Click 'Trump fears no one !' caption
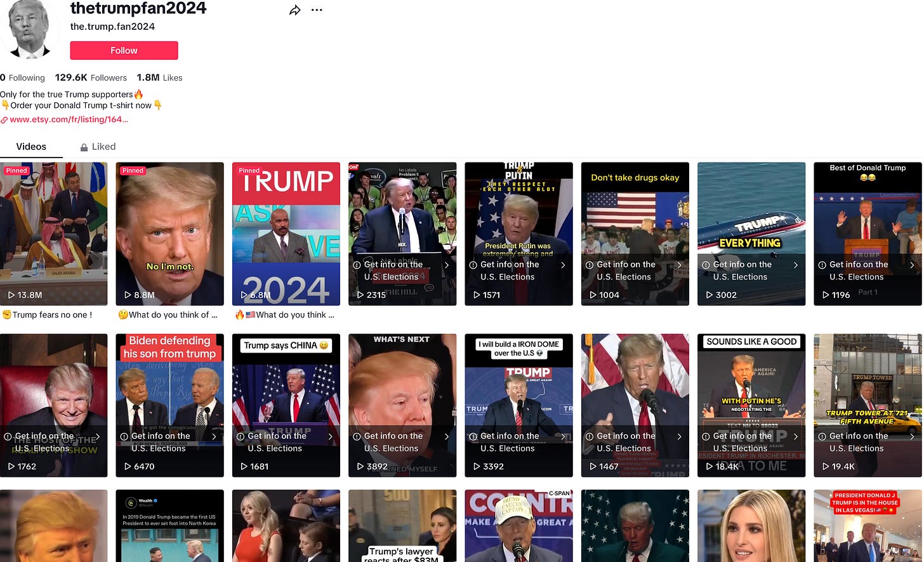The height and width of the screenshot is (562, 924). coord(48,315)
